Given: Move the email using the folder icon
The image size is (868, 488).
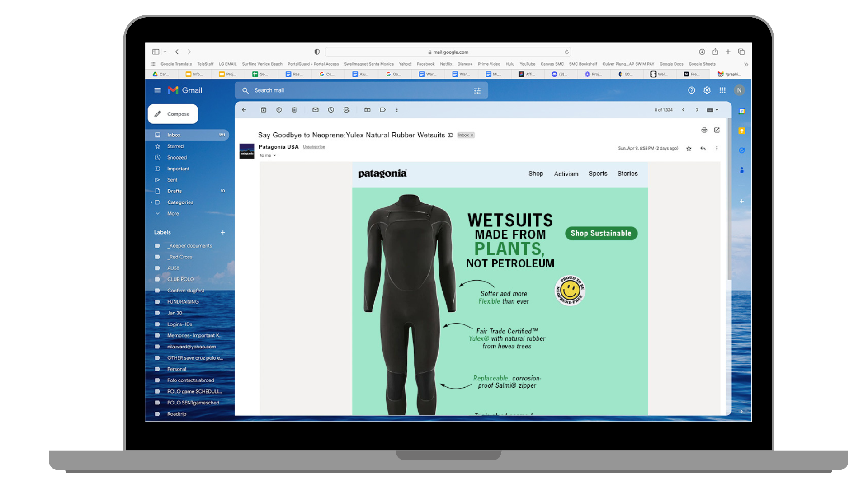Looking at the screenshot, I should 368,110.
